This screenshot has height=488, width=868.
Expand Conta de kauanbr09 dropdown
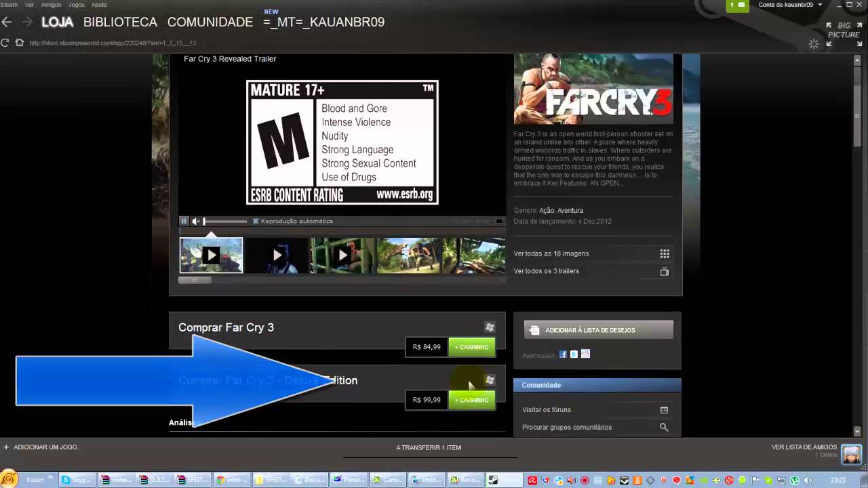tap(790, 5)
